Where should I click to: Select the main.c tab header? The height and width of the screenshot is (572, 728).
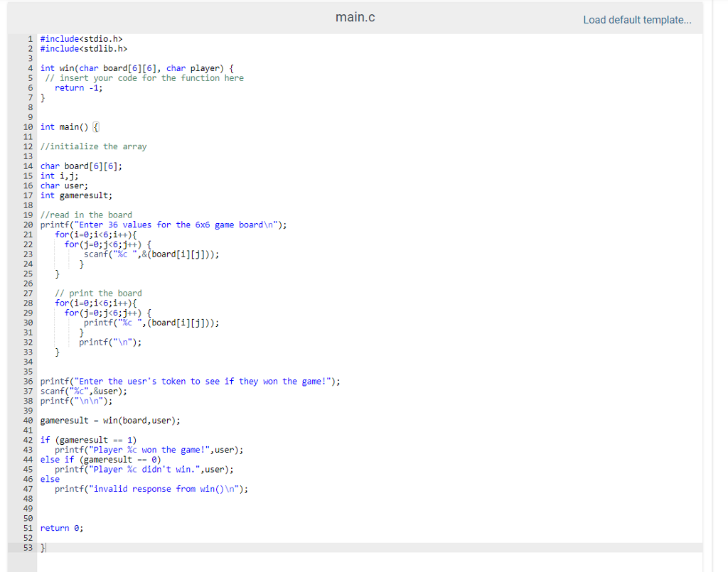[x=355, y=17]
